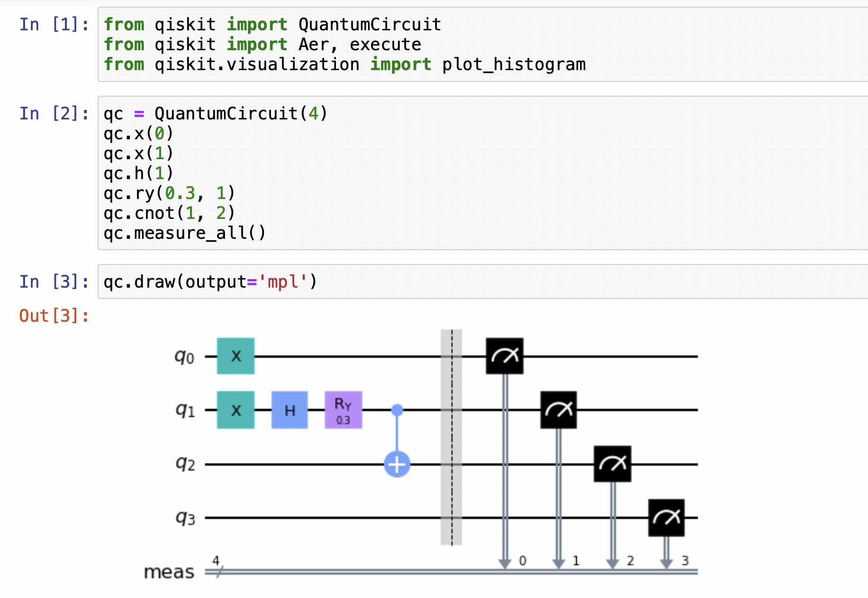868x598 pixels.
Task: Select the In [2] cell prompt
Action: (x=54, y=114)
